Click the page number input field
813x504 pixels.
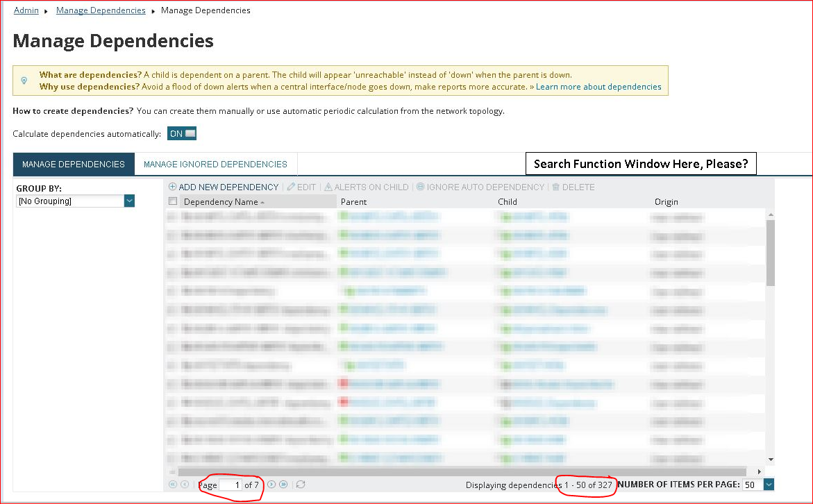(x=231, y=485)
